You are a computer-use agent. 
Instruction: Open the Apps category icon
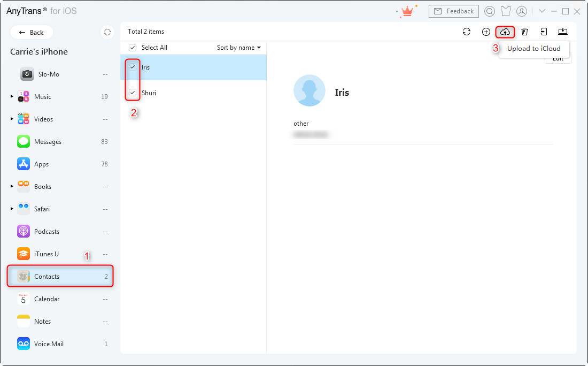coord(23,164)
